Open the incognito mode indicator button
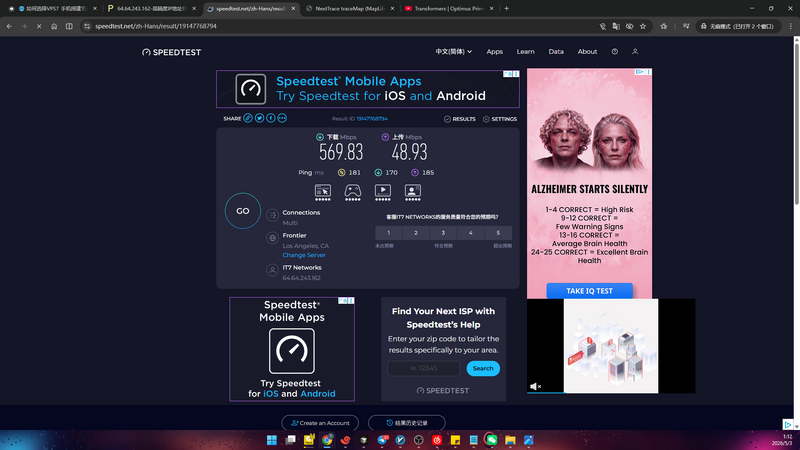800x450 pixels. (x=738, y=26)
